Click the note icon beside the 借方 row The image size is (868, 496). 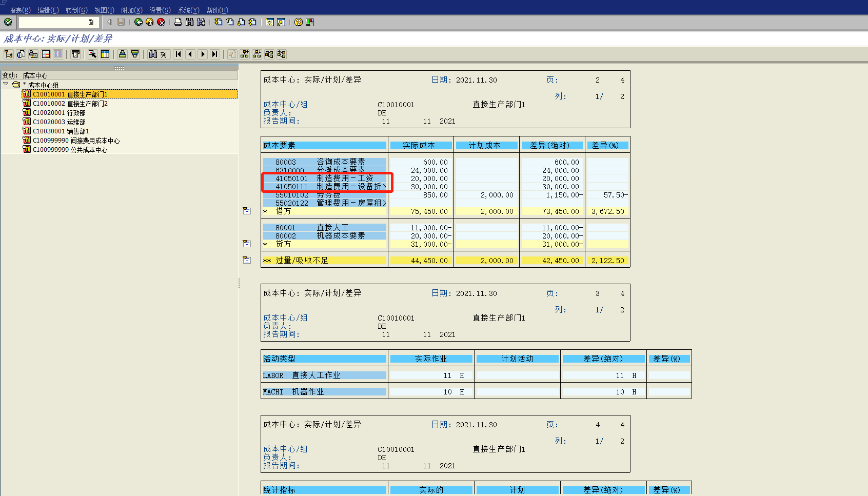tap(247, 211)
